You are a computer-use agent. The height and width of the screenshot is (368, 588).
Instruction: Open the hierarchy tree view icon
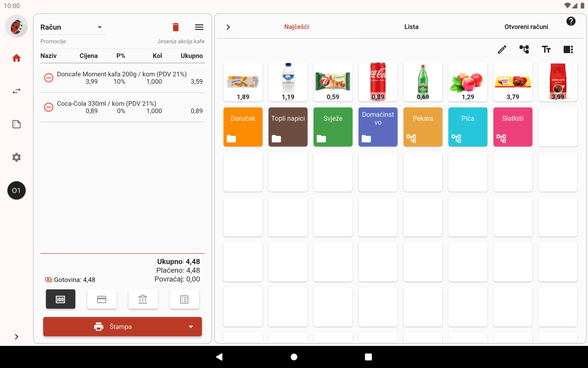524,49
